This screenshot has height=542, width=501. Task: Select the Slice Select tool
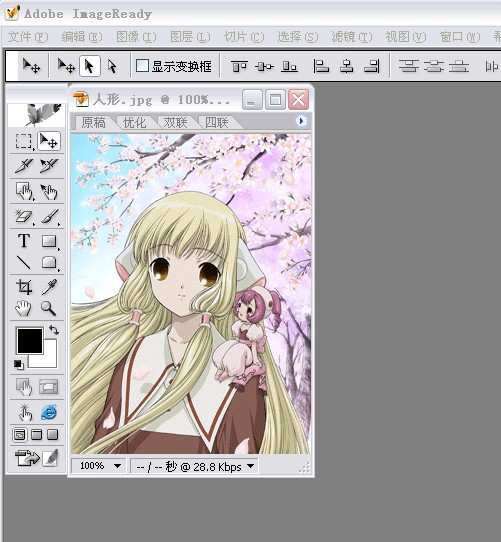pyautogui.click(x=49, y=166)
